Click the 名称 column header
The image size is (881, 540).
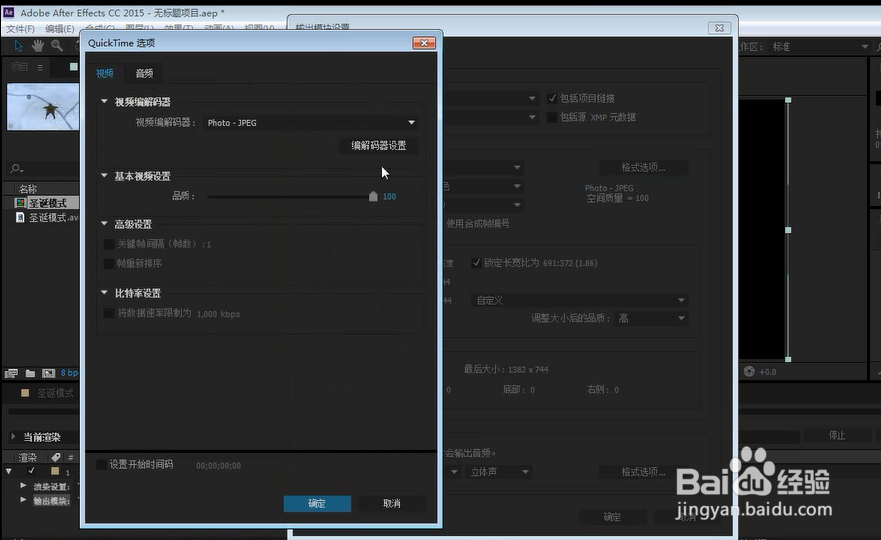pyautogui.click(x=28, y=189)
